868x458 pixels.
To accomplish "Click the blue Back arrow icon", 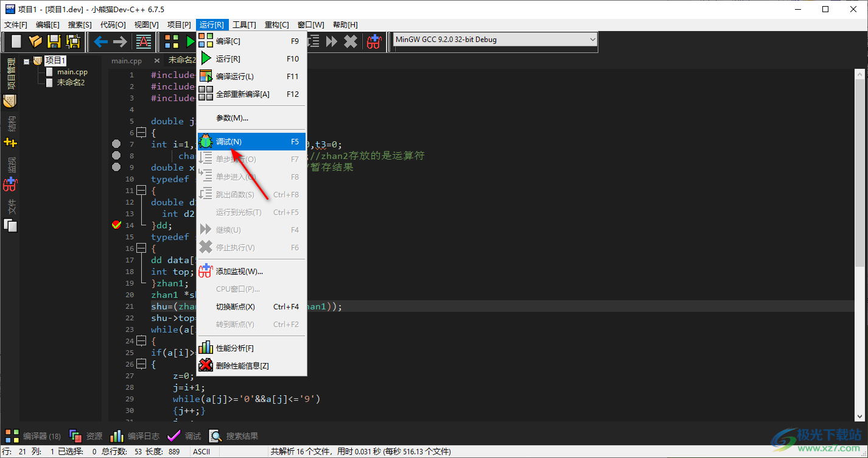I will (x=100, y=41).
